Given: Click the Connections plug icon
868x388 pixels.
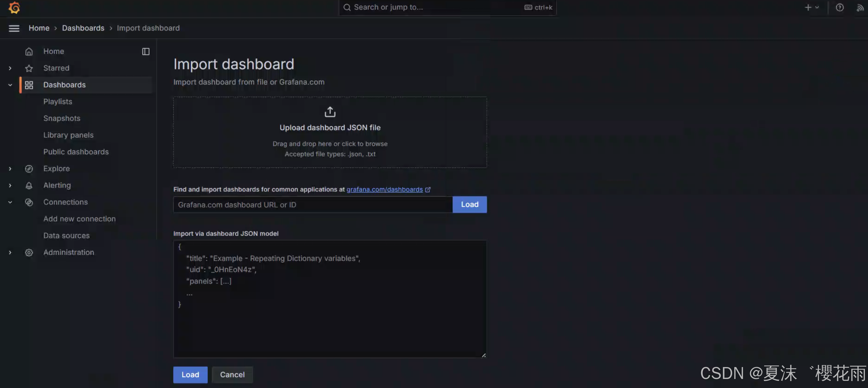Looking at the screenshot, I should click(29, 202).
